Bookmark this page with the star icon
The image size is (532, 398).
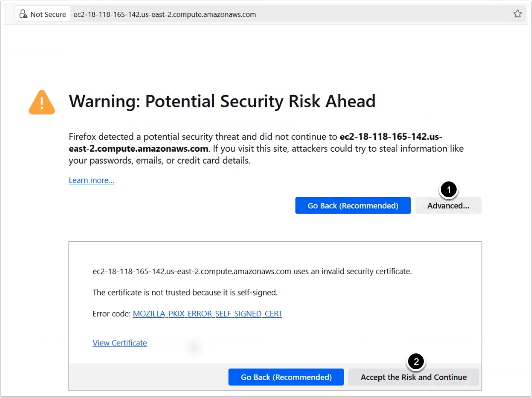tap(518, 14)
